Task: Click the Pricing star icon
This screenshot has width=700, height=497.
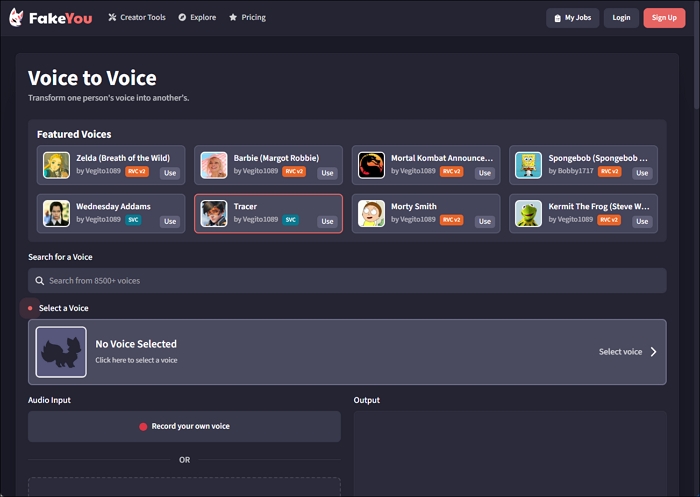Action: pos(233,17)
